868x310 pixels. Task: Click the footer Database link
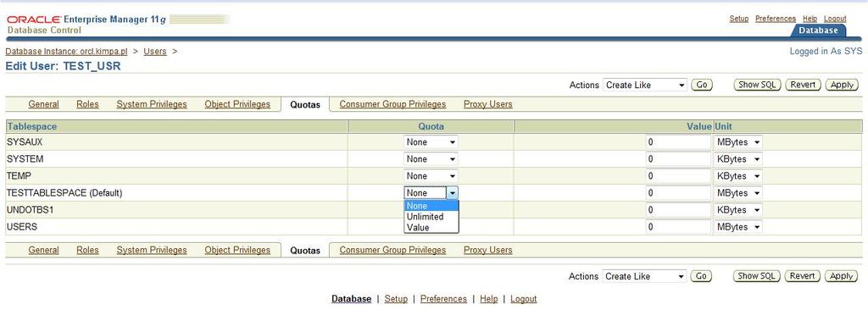(351, 299)
